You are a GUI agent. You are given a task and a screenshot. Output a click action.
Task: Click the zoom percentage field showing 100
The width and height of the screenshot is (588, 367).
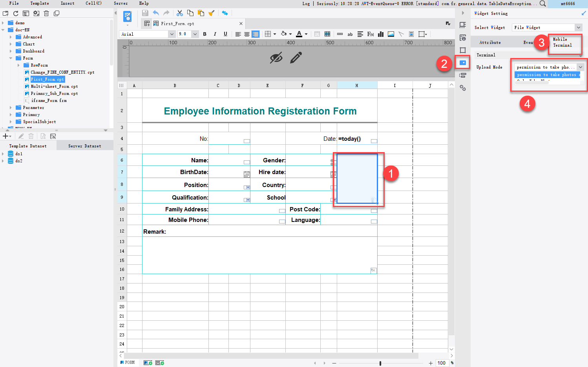pyautogui.click(x=442, y=363)
